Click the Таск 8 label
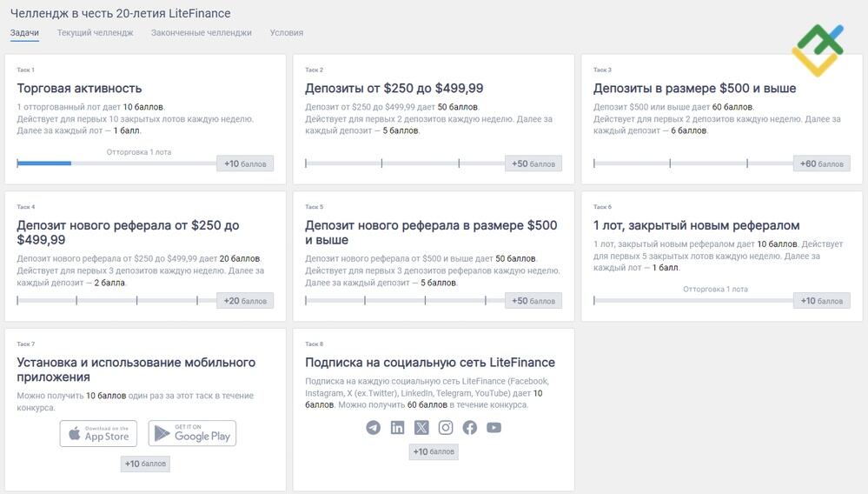The height and width of the screenshot is (494, 868). pos(314,344)
